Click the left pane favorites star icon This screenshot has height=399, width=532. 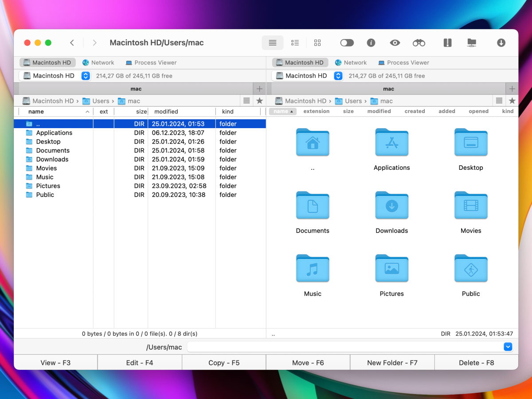coord(259,101)
